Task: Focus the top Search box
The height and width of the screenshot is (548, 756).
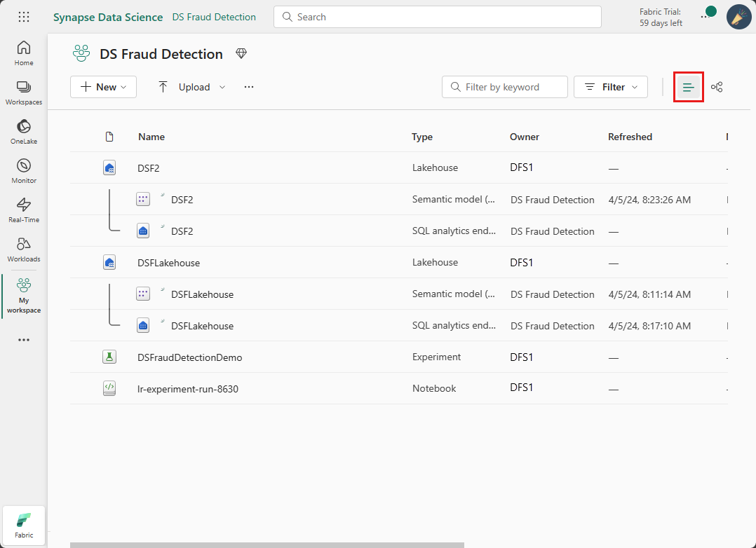Action: click(x=438, y=17)
